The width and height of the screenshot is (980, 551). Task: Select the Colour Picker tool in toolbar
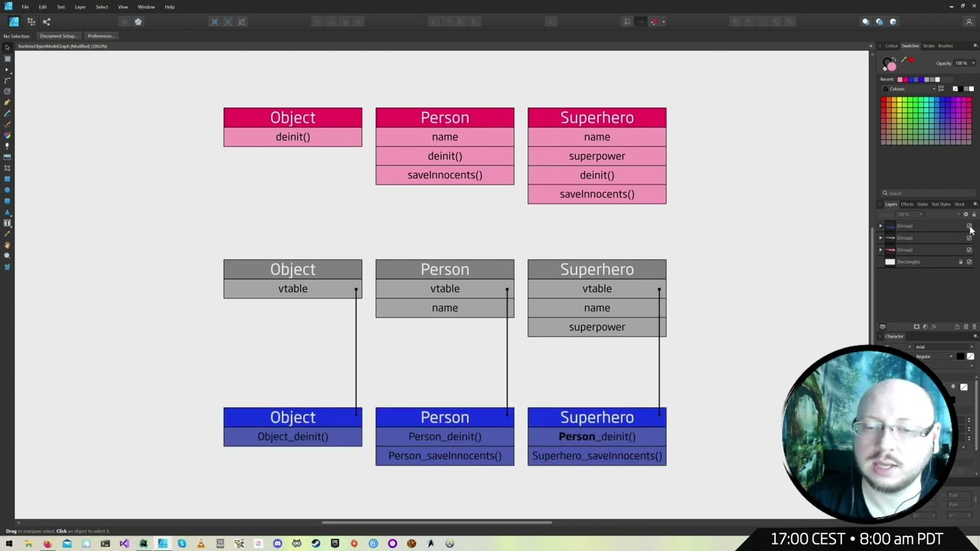tap(8, 234)
